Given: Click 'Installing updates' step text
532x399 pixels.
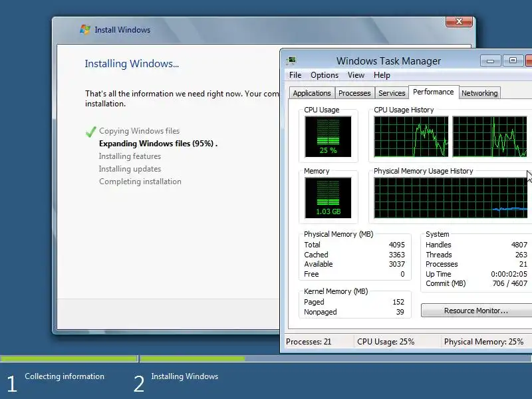Looking at the screenshot, I should coord(130,169).
